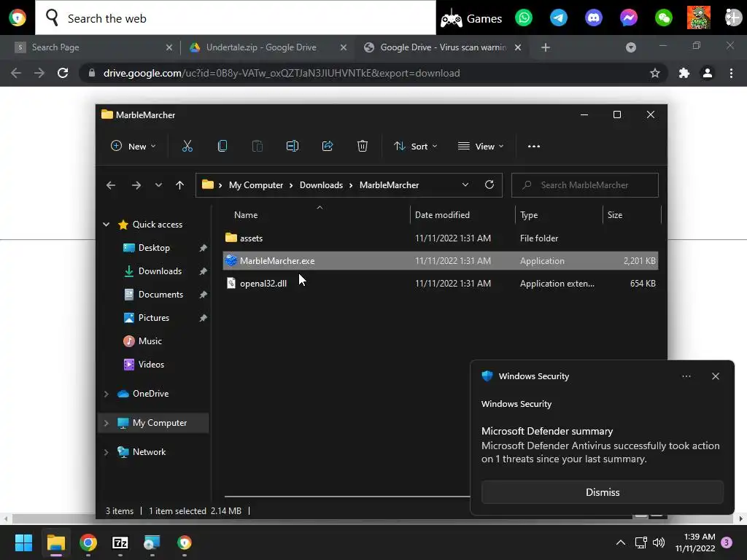Image resolution: width=747 pixels, height=560 pixels.
Task: Open a new Chrome tab
Action: click(546, 47)
